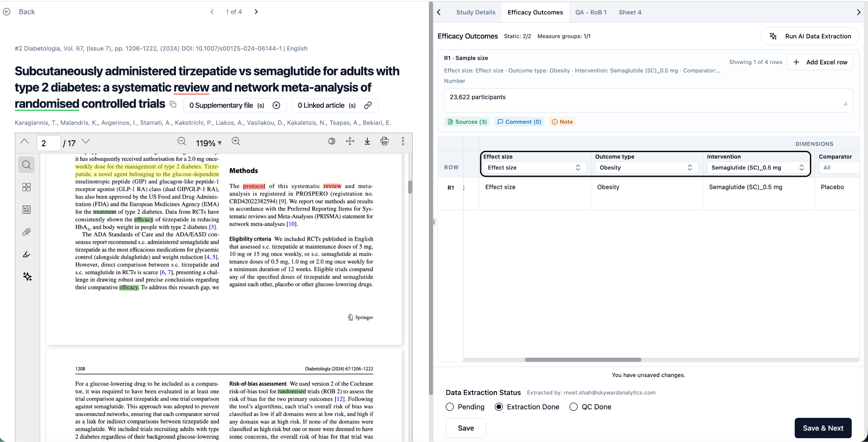Click the PDF search magnifier icon in sidebar
Screen dimensions: 868x442
click(26, 165)
